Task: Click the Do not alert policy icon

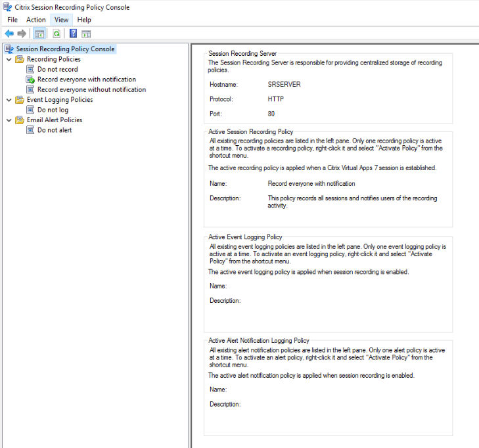Action: coord(30,130)
